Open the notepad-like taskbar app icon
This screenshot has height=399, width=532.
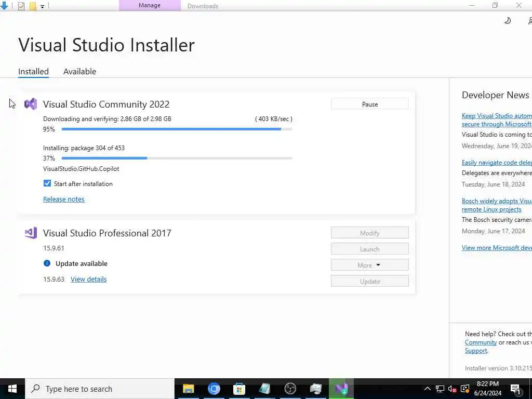(x=264, y=389)
